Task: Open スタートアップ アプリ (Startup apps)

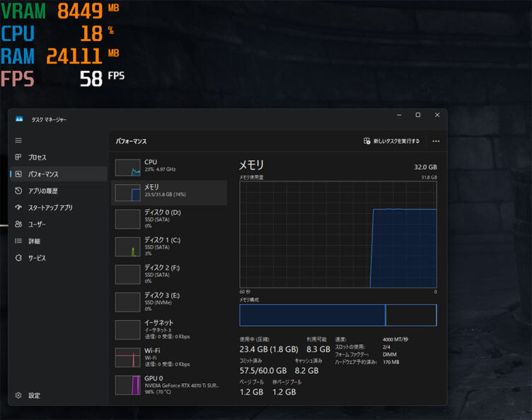Action: pyautogui.click(x=58, y=208)
